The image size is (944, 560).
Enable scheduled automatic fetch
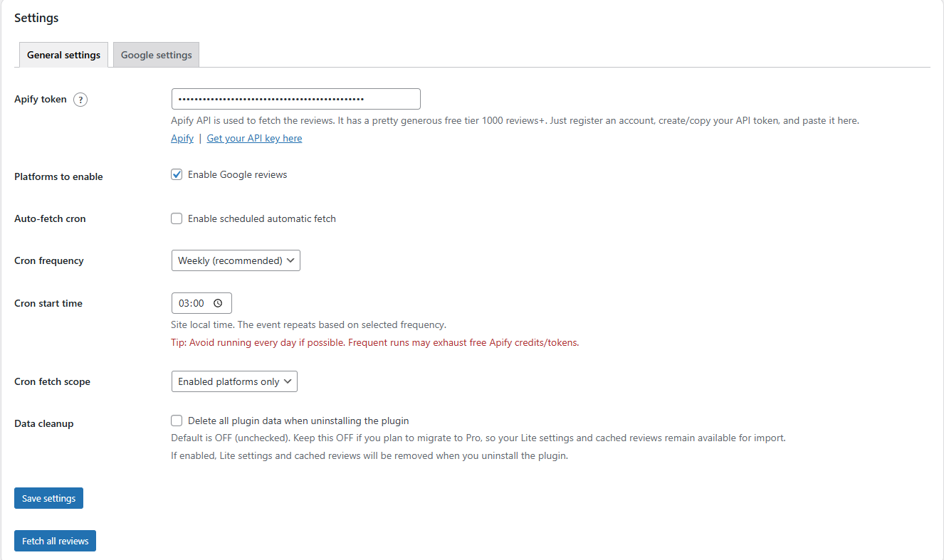pyautogui.click(x=176, y=218)
